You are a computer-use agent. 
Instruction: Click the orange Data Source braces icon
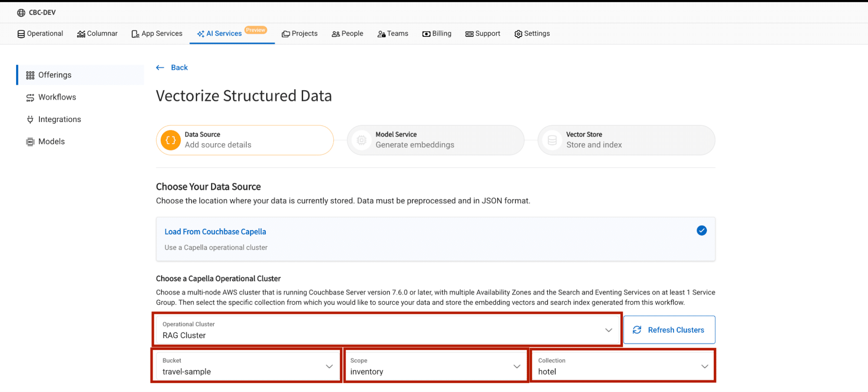click(x=171, y=140)
